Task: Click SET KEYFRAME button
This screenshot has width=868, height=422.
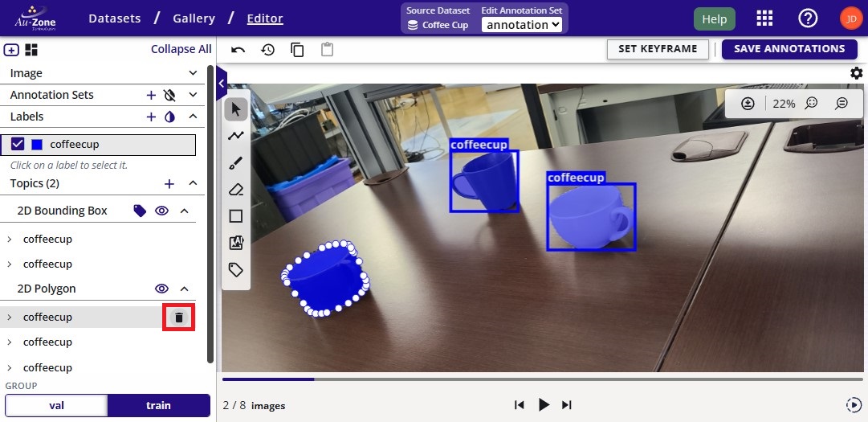Action: pyautogui.click(x=658, y=49)
